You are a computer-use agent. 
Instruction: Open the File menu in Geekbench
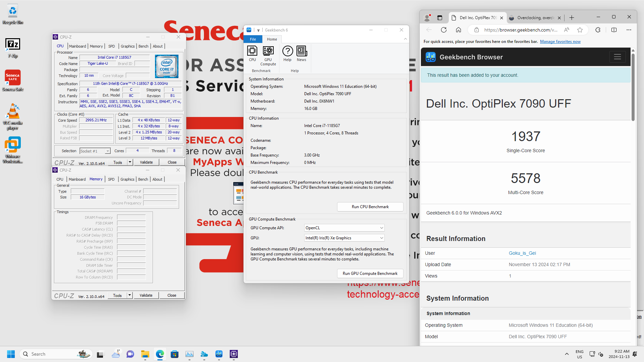pos(253,39)
